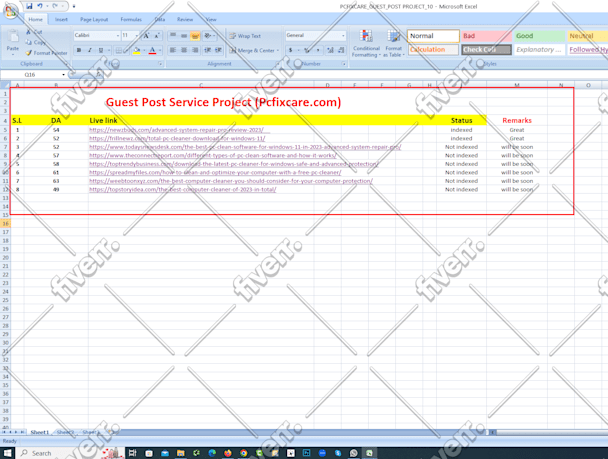Click the Name Box showing Q16
This screenshot has width=608, height=459.
pyautogui.click(x=30, y=74)
